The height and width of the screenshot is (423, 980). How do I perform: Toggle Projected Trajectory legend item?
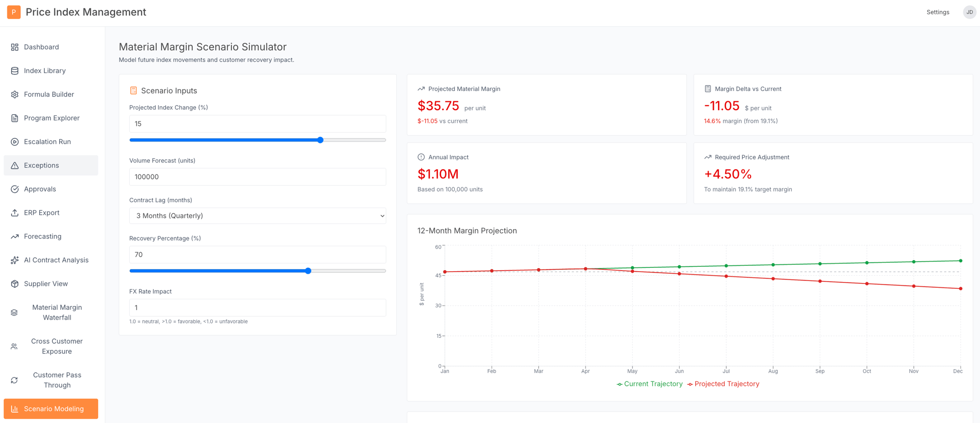[723, 384]
